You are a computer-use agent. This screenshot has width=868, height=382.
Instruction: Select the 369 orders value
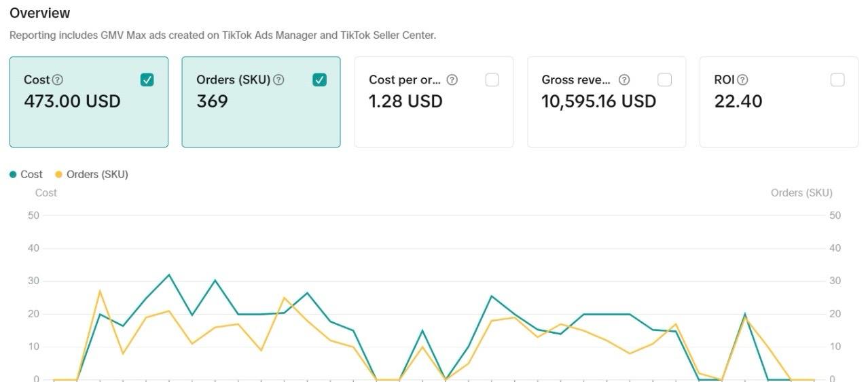point(212,101)
